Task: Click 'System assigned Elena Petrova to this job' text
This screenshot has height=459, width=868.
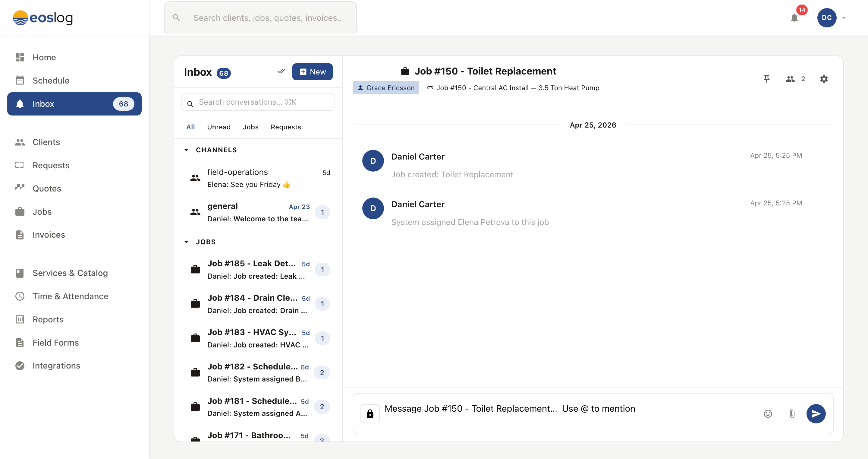Action: [x=470, y=222]
